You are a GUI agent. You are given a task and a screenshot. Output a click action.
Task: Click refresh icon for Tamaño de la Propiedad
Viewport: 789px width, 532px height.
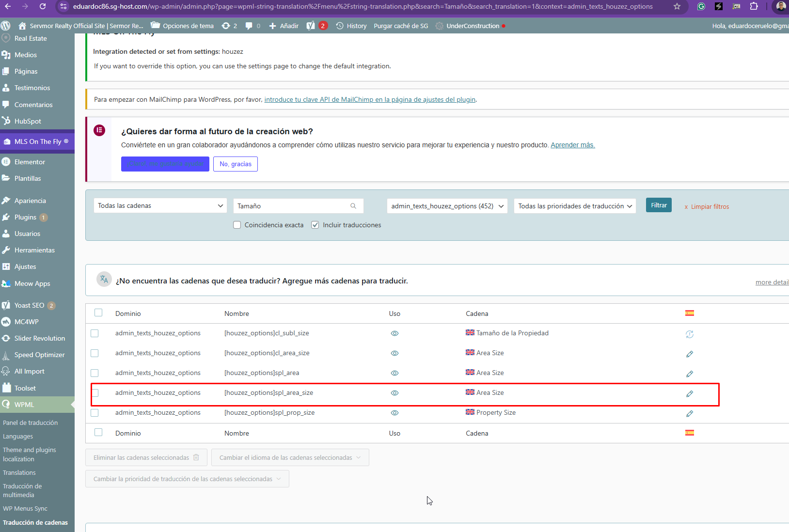(689, 334)
